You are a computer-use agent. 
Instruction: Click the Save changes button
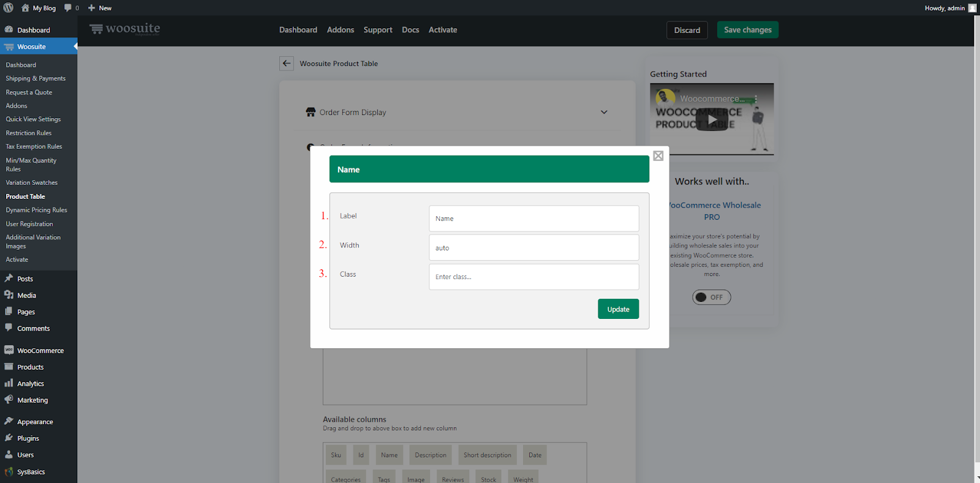pos(748,30)
